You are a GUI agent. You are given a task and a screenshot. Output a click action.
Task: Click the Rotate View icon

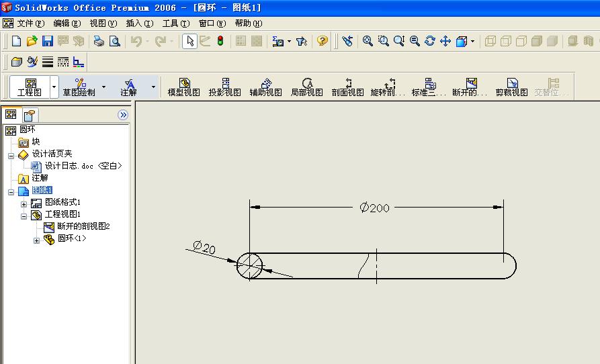tap(430, 41)
